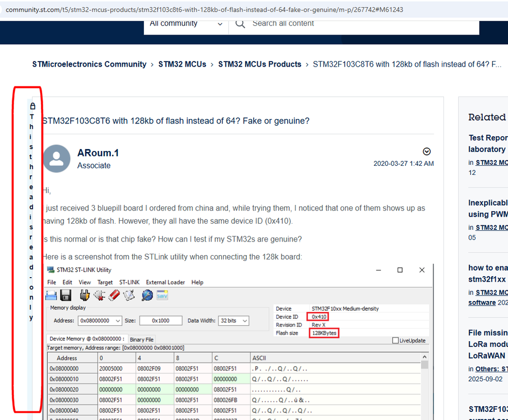Screen dimensions: 508x420
Task: Open the Inexplicable PWM related thread
Action: tap(488, 208)
